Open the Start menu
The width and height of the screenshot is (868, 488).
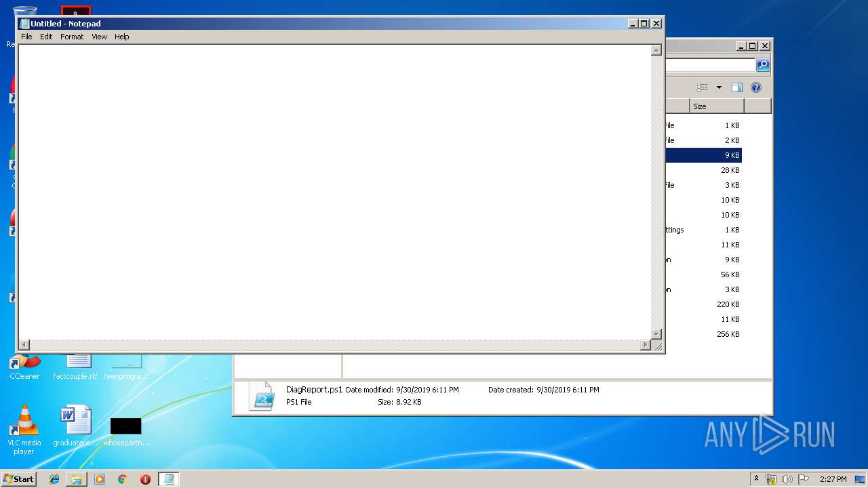(19, 479)
